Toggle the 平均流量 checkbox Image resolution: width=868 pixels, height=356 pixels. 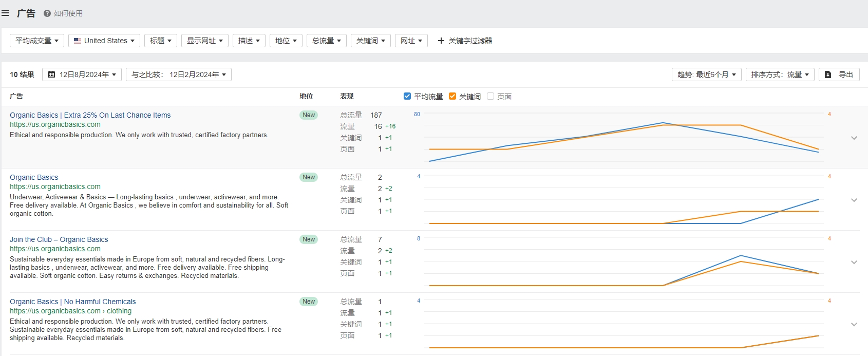coord(407,96)
